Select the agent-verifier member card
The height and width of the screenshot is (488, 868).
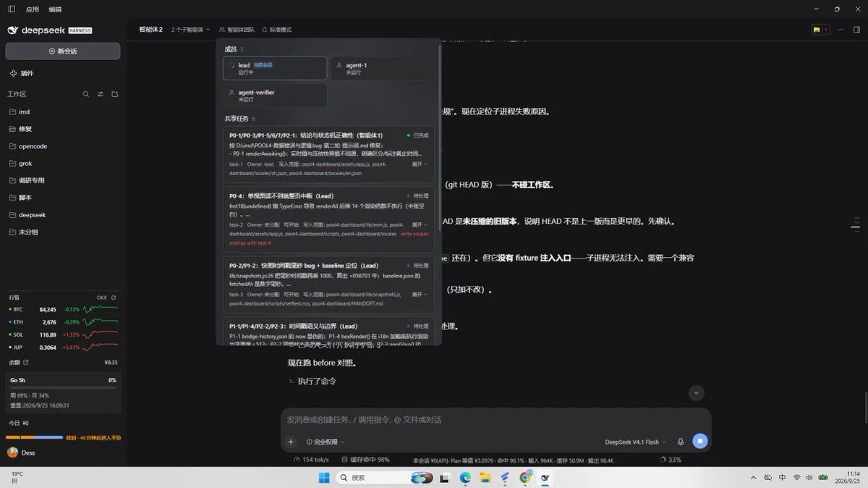coord(275,96)
